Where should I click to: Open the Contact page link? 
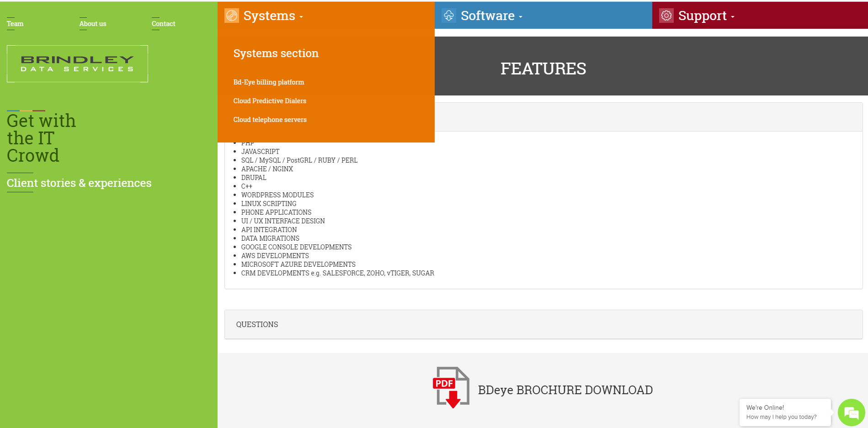[x=163, y=24]
